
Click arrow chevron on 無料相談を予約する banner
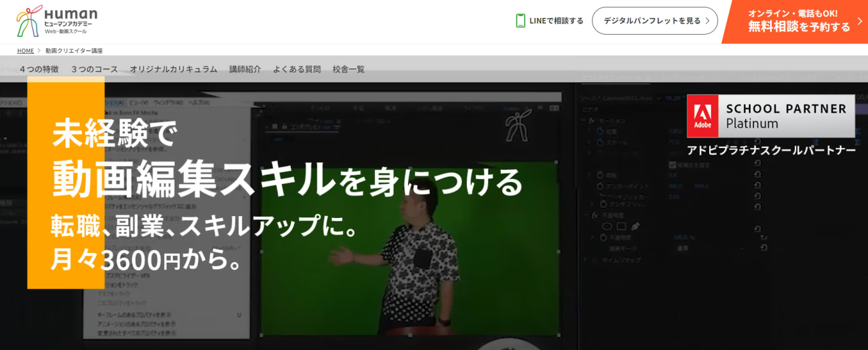pyautogui.click(x=860, y=21)
